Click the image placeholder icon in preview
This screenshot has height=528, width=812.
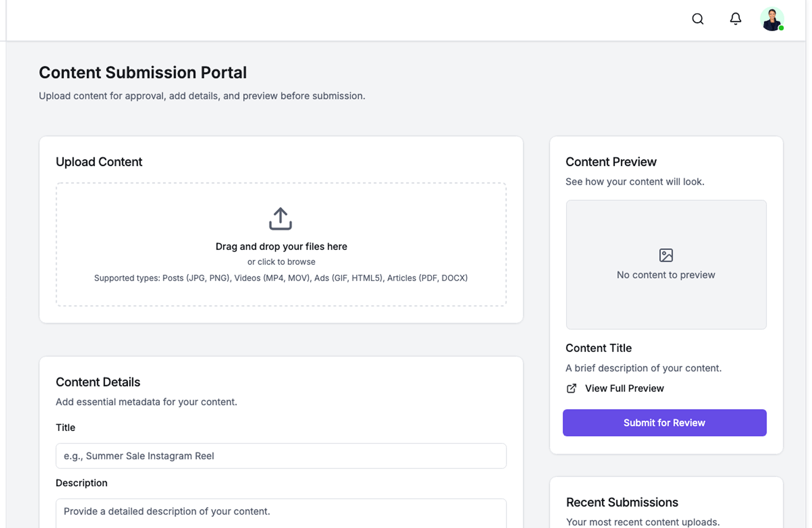click(666, 255)
